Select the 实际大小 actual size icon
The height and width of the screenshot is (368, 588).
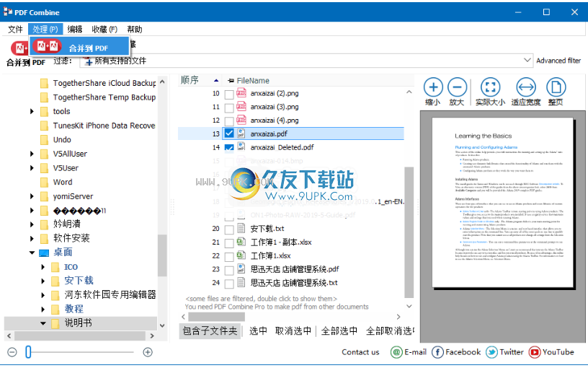coord(490,87)
